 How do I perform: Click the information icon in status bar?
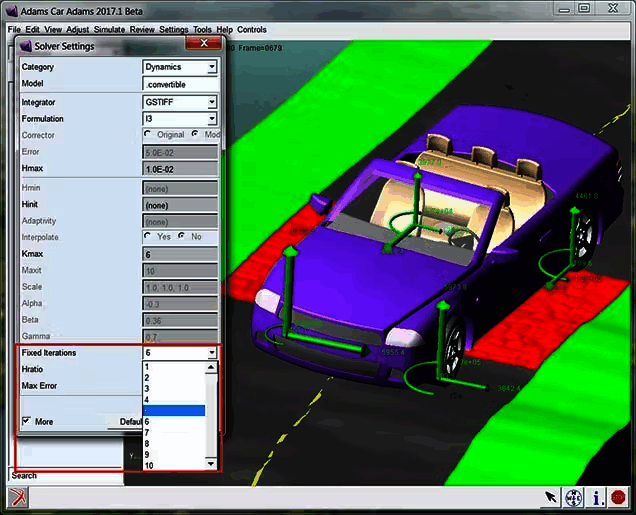[597, 496]
